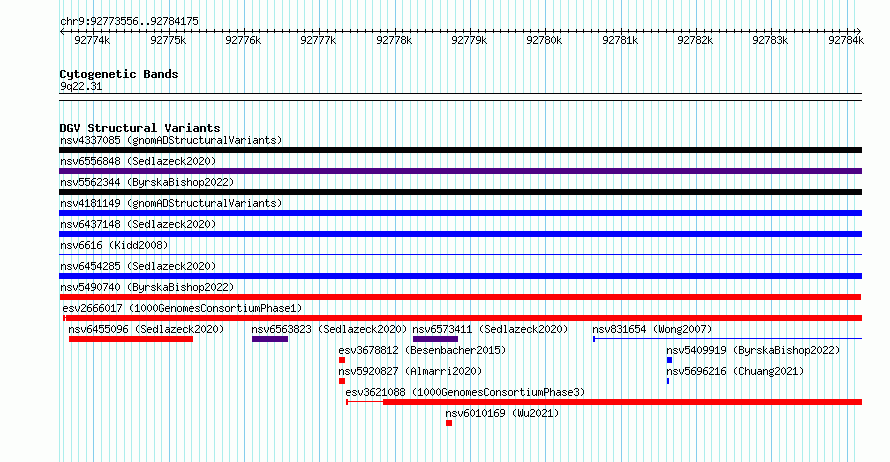The width and height of the screenshot is (890, 462).
Task: Open nsv831654 (Wong2007) label
Action: point(652,329)
